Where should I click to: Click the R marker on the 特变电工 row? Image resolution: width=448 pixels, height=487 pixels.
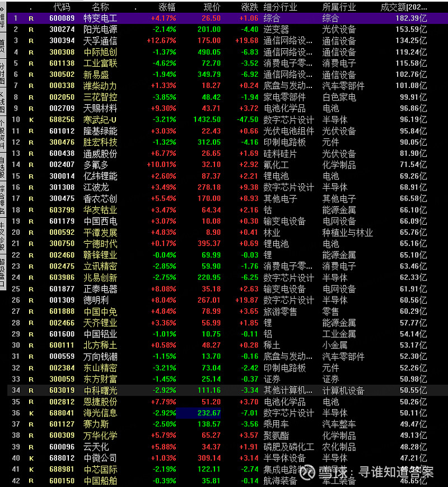pyautogui.click(x=31, y=18)
